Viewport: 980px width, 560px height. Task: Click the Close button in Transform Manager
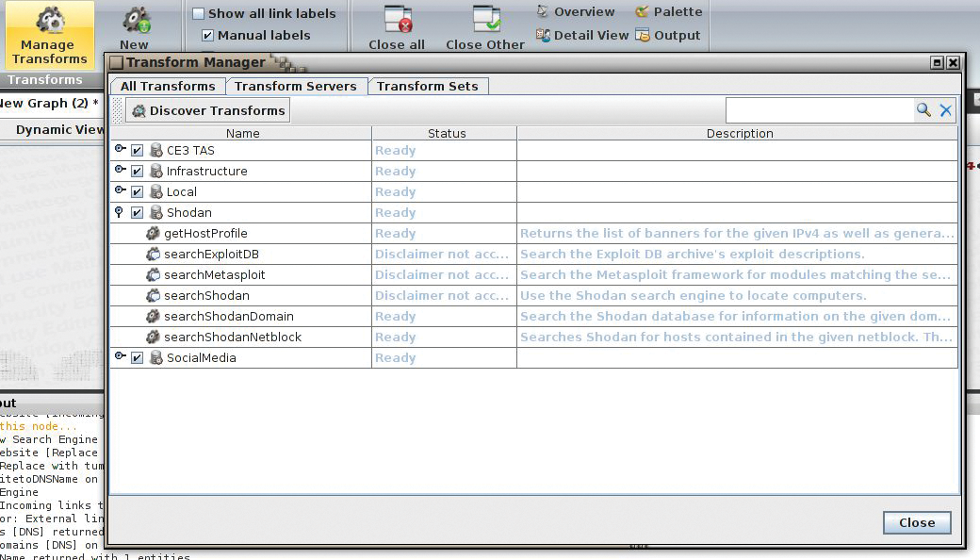tap(917, 522)
